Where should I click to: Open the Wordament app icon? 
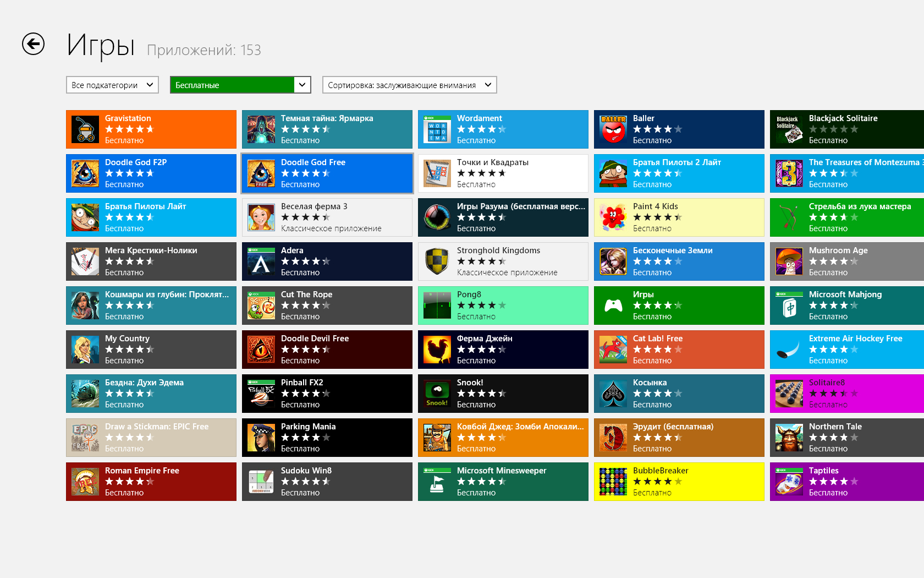coord(437,129)
